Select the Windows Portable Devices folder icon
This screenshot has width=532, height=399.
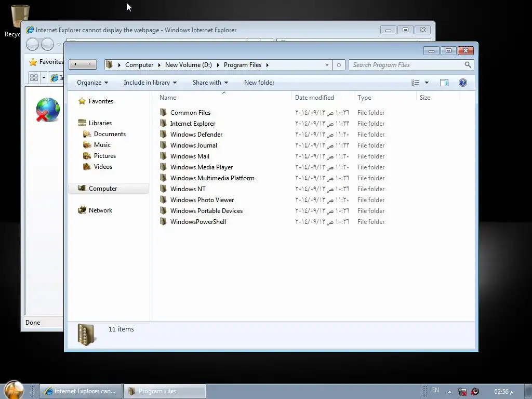163,210
